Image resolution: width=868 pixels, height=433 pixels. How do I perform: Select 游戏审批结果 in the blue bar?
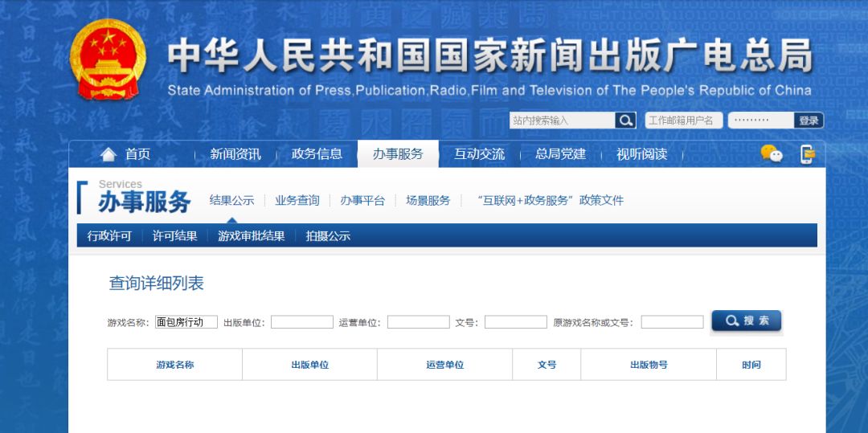[x=252, y=236]
